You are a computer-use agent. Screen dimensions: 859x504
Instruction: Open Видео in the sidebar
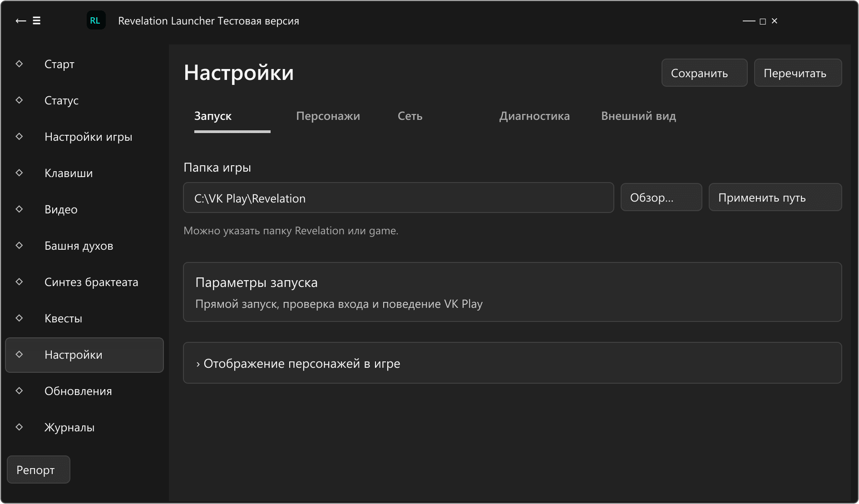(84, 209)
